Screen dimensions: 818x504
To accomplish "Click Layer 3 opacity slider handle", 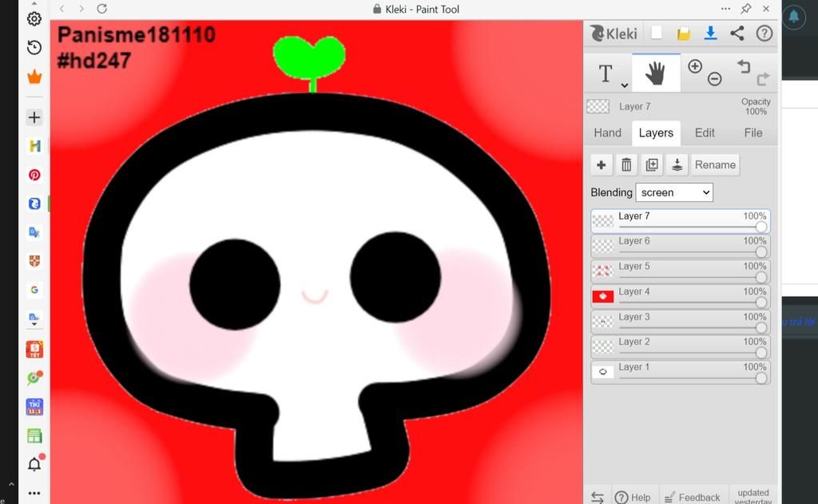I will [x=761, y=327].
